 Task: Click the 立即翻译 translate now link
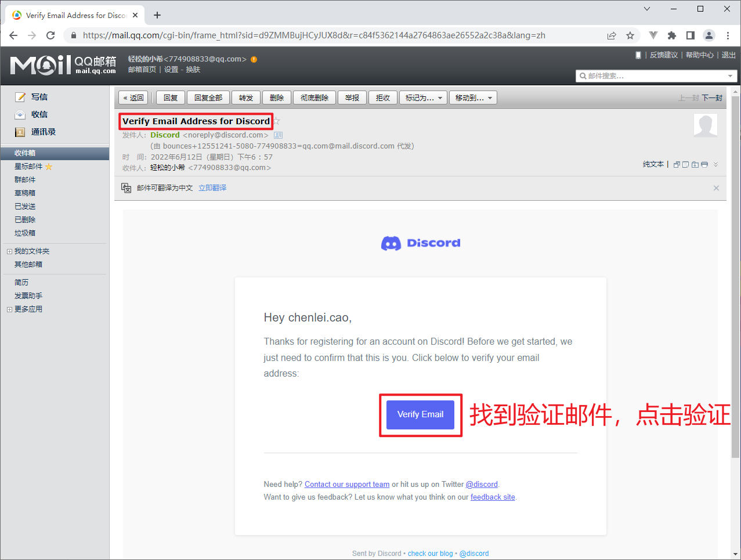(212, 188)
